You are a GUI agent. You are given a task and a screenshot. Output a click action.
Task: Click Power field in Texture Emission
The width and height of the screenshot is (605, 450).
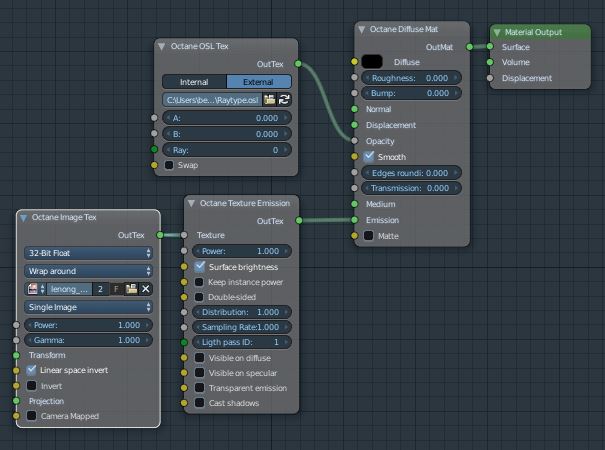pyautogui.click(x=242, y=251)
